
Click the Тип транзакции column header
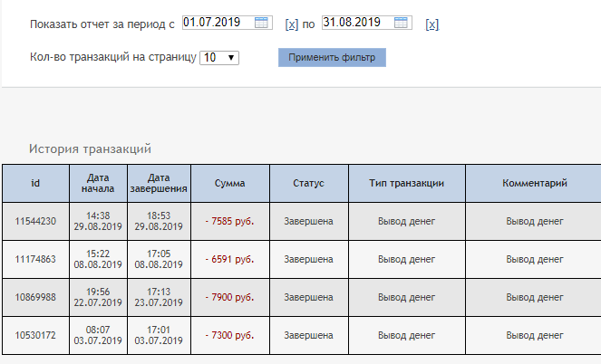(406, 183)
